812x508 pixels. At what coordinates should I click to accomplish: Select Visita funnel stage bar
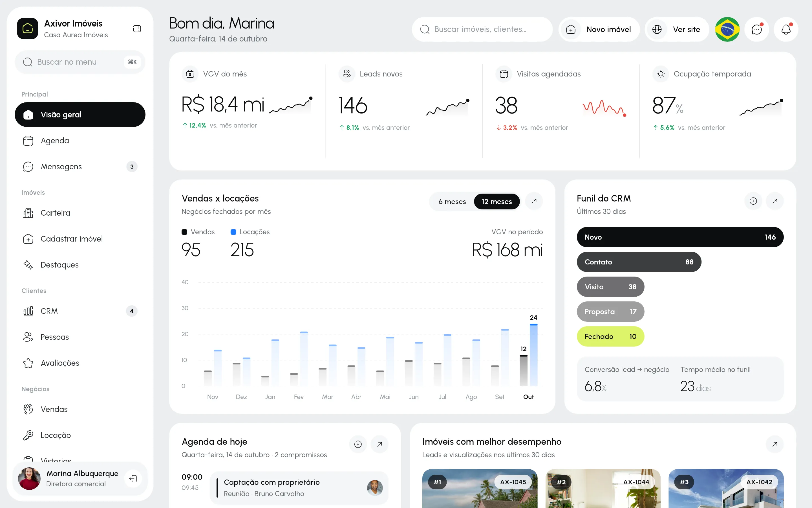tap(610, 287)
